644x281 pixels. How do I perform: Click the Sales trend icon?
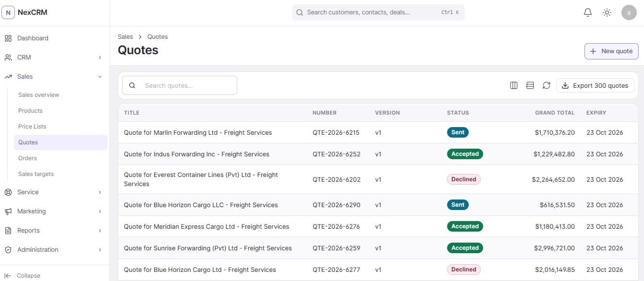click(x=8, y=77)
